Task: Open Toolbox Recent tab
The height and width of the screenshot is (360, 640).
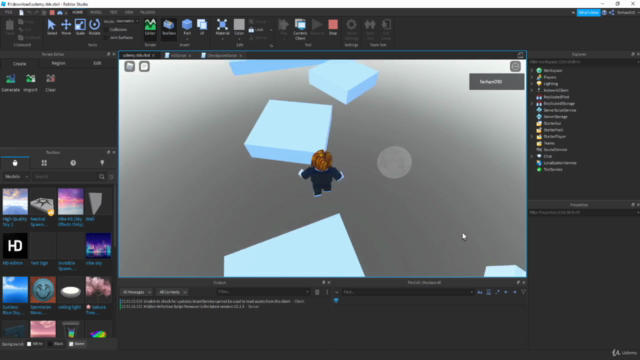Action: (x=73, y=163)
